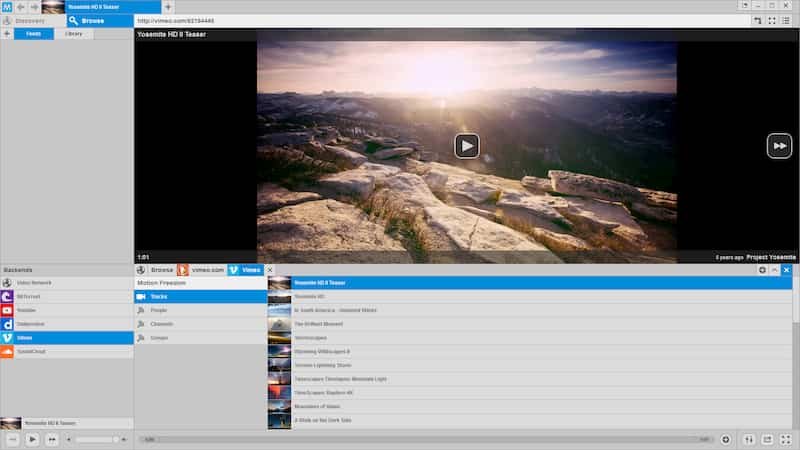Select the Vimeo backend

[x=67, y=338]
